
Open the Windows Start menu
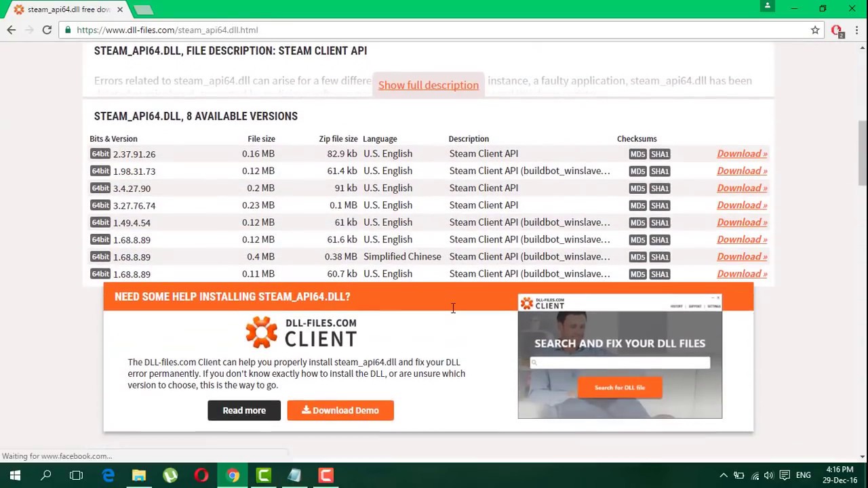(15, 475)
